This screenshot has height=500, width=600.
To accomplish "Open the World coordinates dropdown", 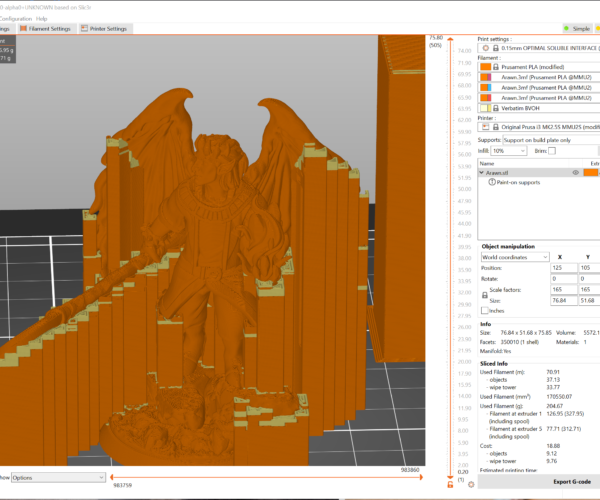I will [515, 257].
